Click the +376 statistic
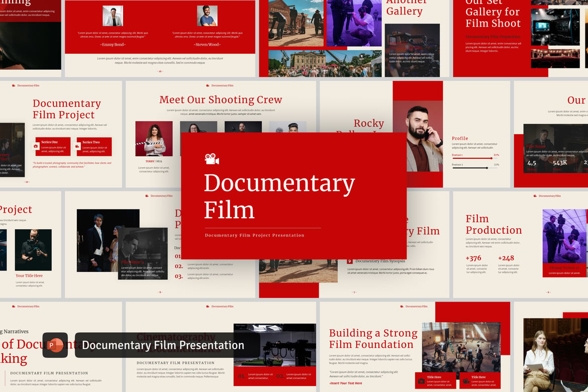The height and width of the screenshot is (392, 588). [x=473, y=258]
